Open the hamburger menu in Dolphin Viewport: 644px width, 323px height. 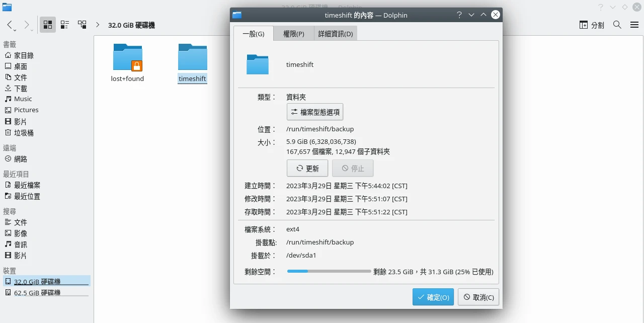point(634,25)
